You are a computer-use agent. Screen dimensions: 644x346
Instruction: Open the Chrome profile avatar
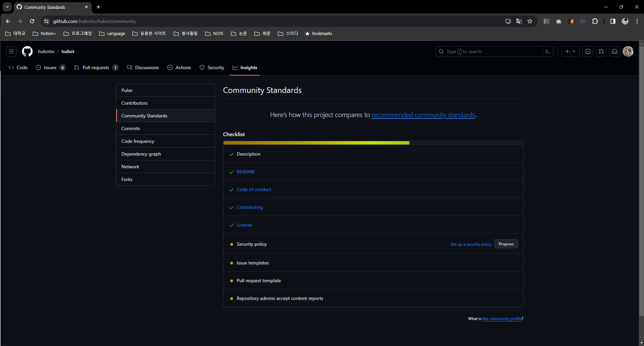(625, 21)
